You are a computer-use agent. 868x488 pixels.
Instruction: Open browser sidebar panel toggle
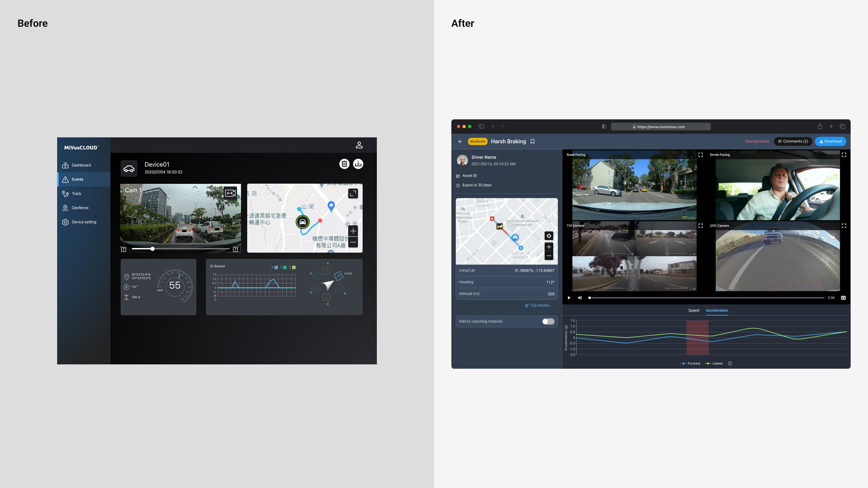(481, 127)
